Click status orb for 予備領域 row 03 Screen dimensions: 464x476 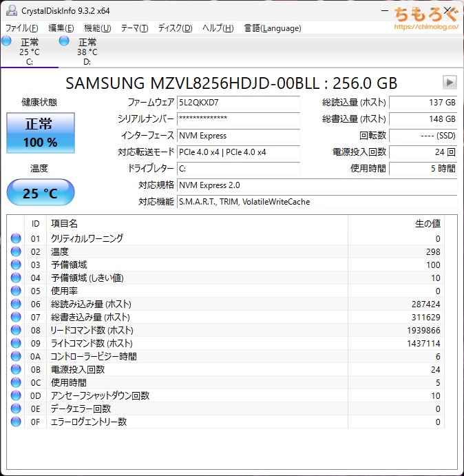pos(16,265)
